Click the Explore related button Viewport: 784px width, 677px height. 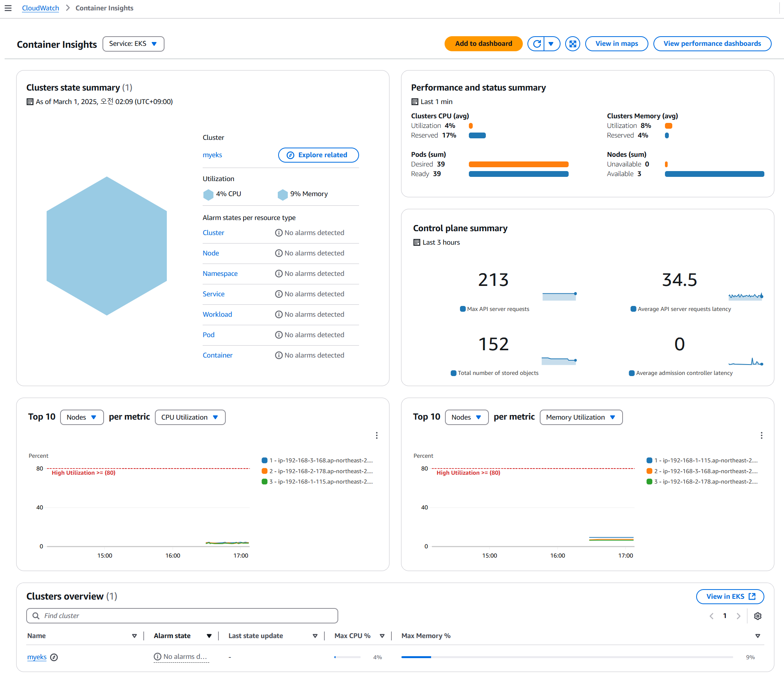(x=318, y=155)
